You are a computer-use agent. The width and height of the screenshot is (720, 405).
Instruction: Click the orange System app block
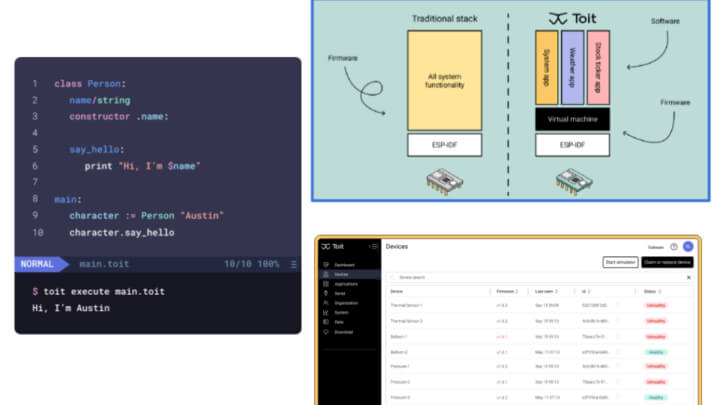click(546, 68)
